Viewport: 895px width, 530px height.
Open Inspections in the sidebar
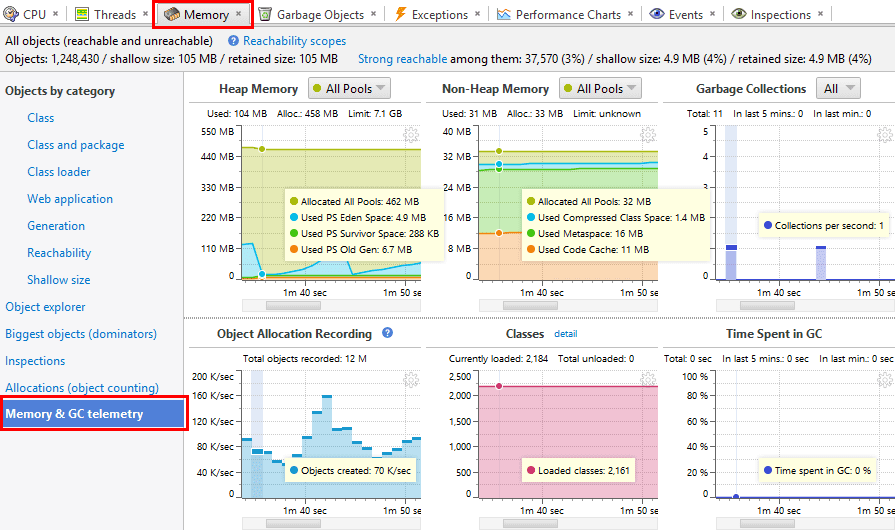[x=35, y=361]
